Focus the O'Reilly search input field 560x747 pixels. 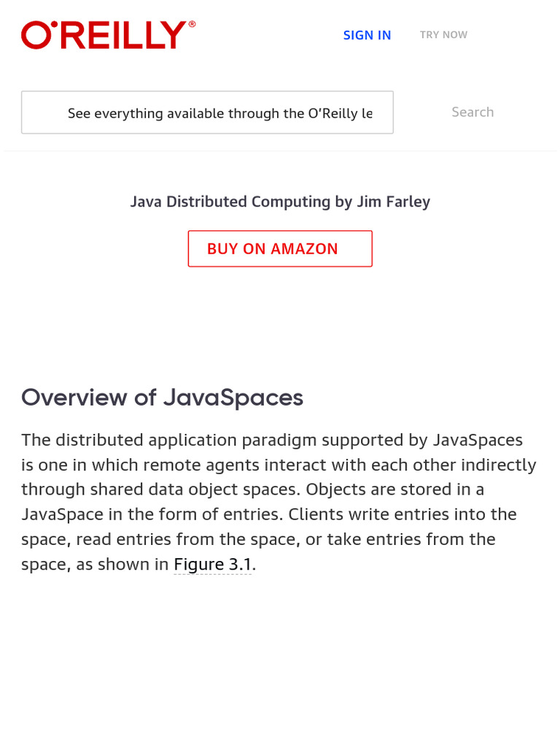(x=207, y=113)
